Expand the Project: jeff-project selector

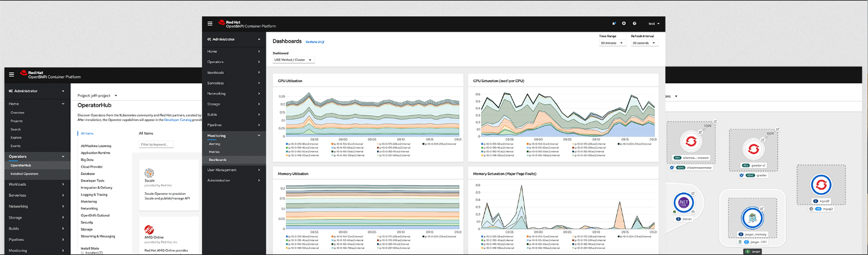pos(97,95)
